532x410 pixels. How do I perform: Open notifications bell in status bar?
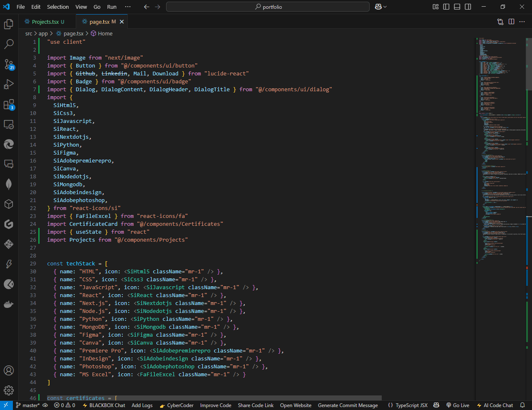click(x=522, y=405)
